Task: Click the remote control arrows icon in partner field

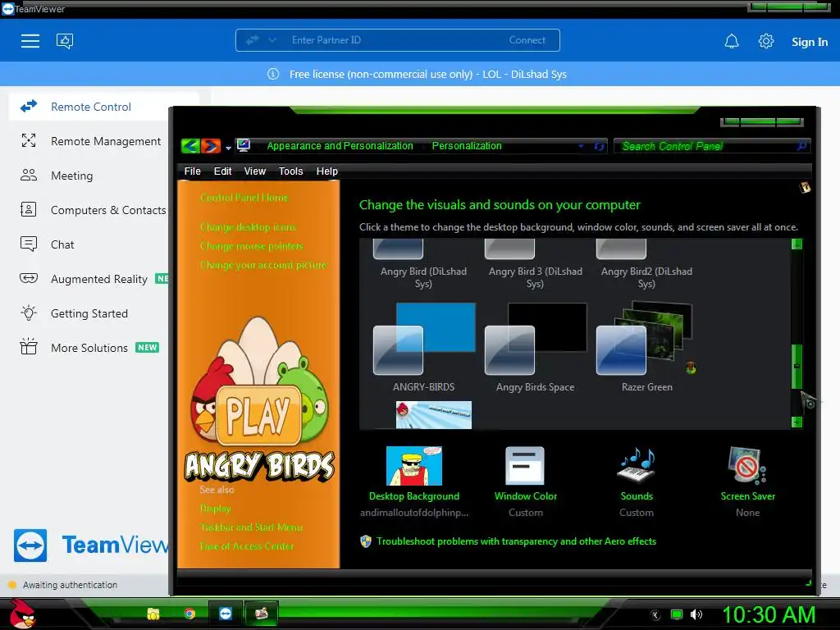Action: (x=253, y=40)
